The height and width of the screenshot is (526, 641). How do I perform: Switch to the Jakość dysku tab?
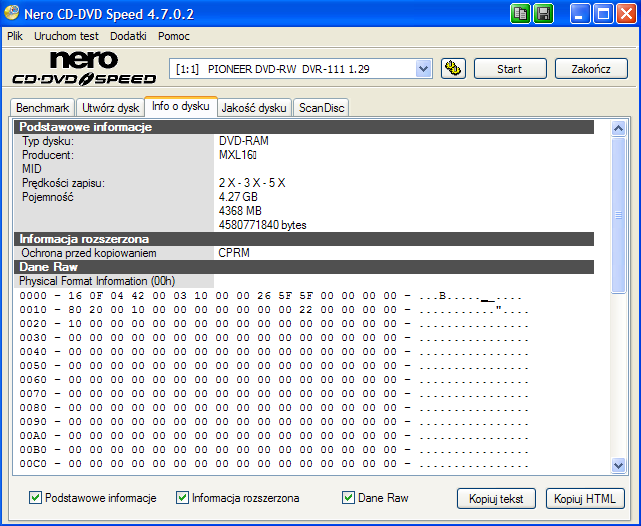(254, 108)
